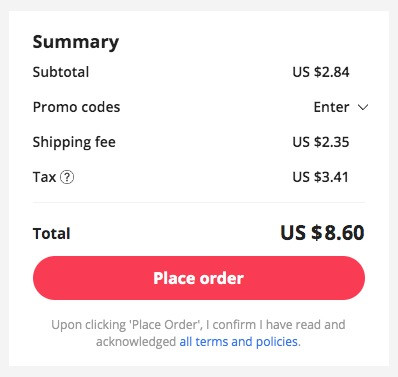The image size is (398, 377).
Task: Click the gray area outside the summary card
Action: 4,188
